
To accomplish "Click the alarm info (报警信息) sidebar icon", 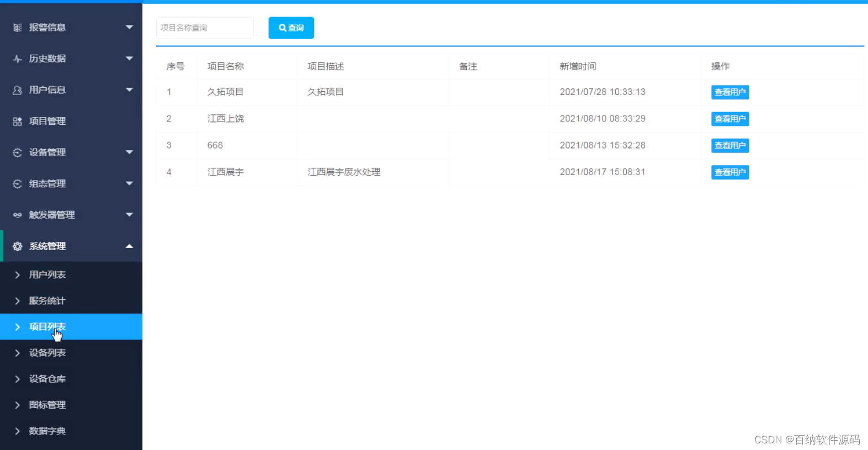I will 18,28.
